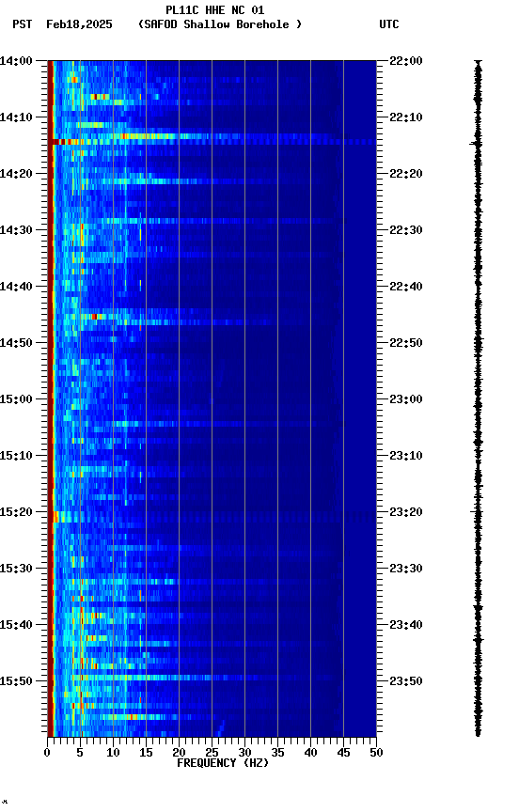The image size is (519, 812).
Task: Click the broadband energy streak near 14:14
Action: 212,141
